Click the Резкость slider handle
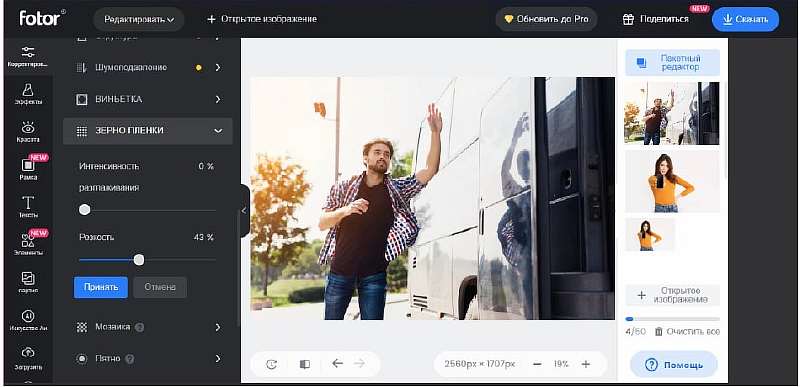The width and height of the screenshot is (800, 387). coord(139,260)
